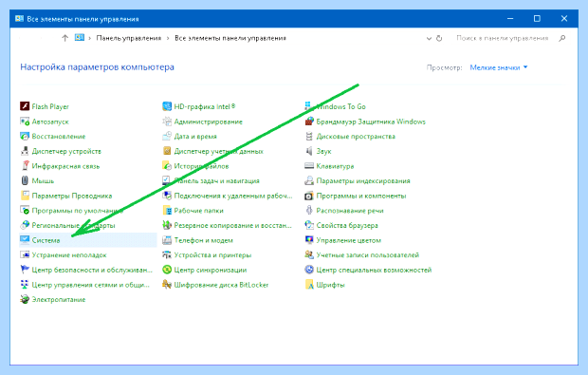588x375 pixels.
Task: Click the Программы и компоненты icon
Action: click(x=309, y=196)
